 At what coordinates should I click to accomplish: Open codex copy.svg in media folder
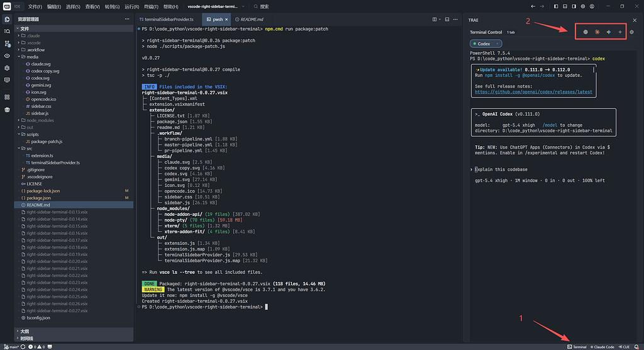[x=45, y=71]
